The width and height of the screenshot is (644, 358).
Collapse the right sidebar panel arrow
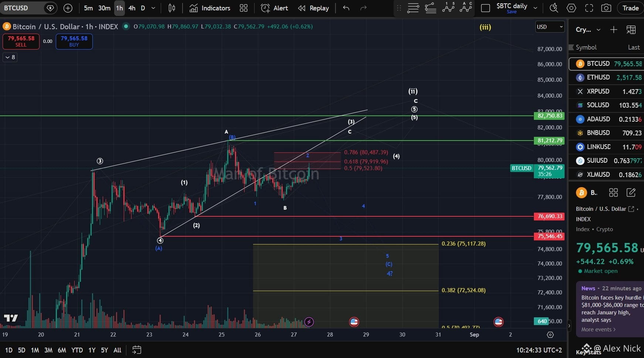point(569,326)
